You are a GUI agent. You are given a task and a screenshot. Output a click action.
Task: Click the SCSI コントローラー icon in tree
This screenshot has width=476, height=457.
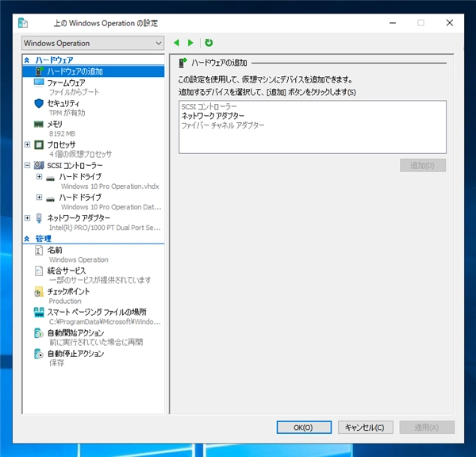tap(39, 166)
